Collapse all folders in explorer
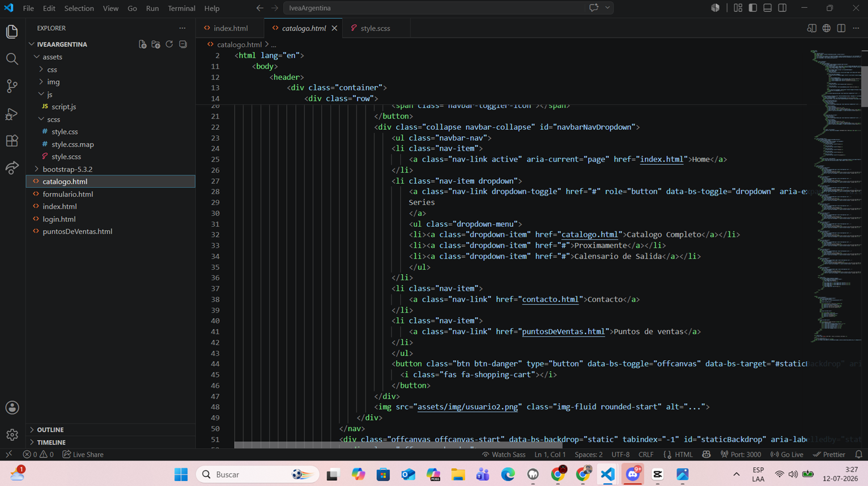The image size is (868, 486). click(x=183, y=44)
